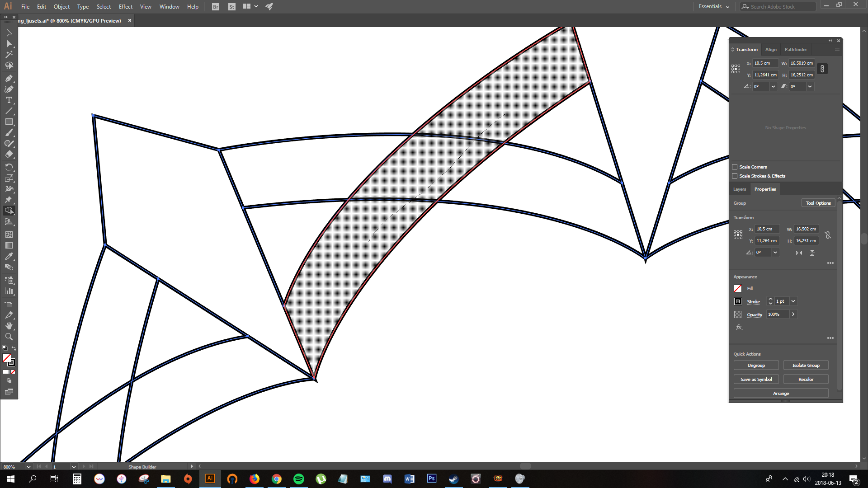The height and width of the screenshot is (488, 868).
Task: Open the zoom level dropdown at 800%
Action: point(28,467)
